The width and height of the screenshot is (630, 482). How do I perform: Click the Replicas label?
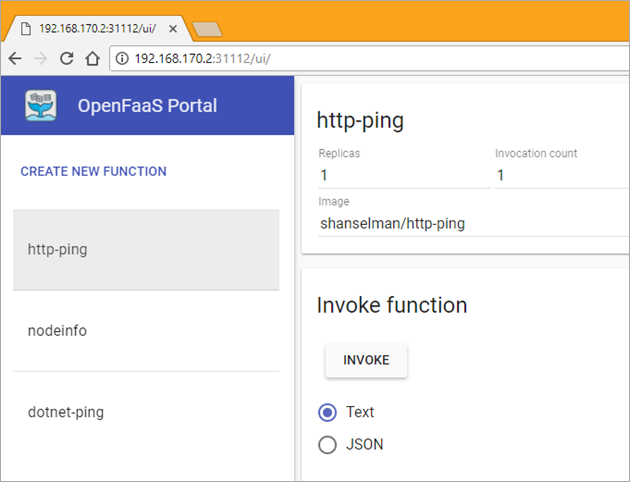339,153
